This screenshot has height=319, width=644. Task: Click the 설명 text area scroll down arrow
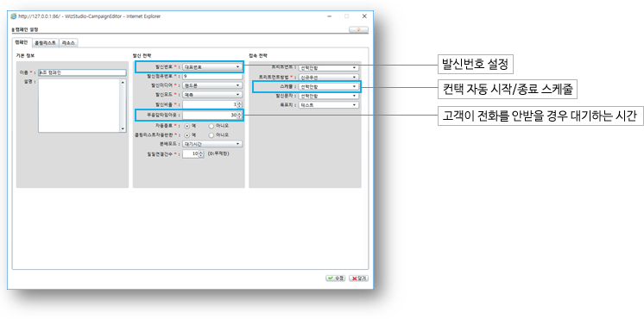123,129
